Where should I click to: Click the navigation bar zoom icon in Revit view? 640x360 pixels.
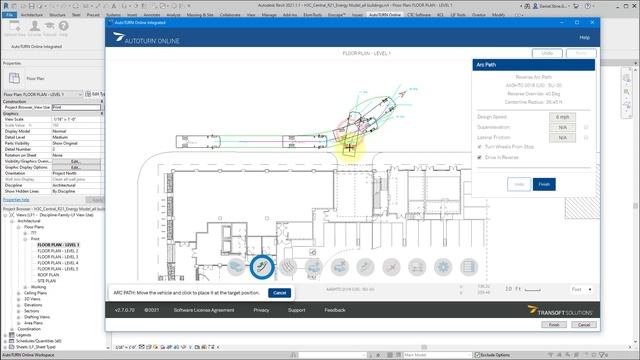pos(627,92)
